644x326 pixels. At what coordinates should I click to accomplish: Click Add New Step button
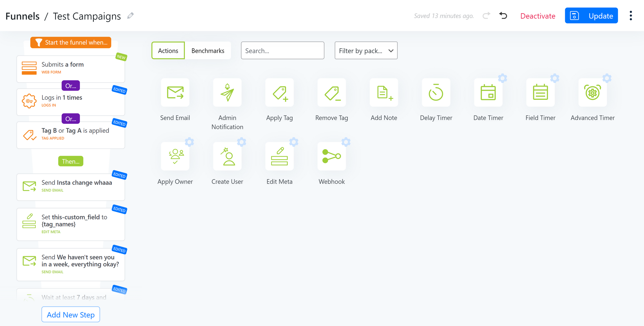[71, 314]
